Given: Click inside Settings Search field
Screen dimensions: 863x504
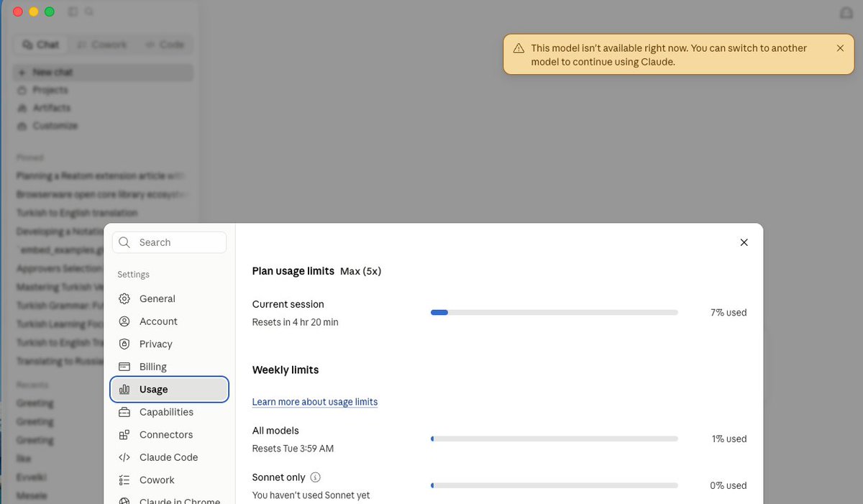Looking at the screenshot, I should [x=170, y=242].
